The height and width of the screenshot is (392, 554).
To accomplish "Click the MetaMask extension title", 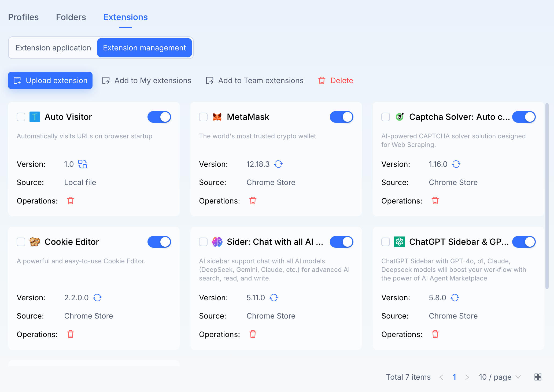I will tap(248, 117).
